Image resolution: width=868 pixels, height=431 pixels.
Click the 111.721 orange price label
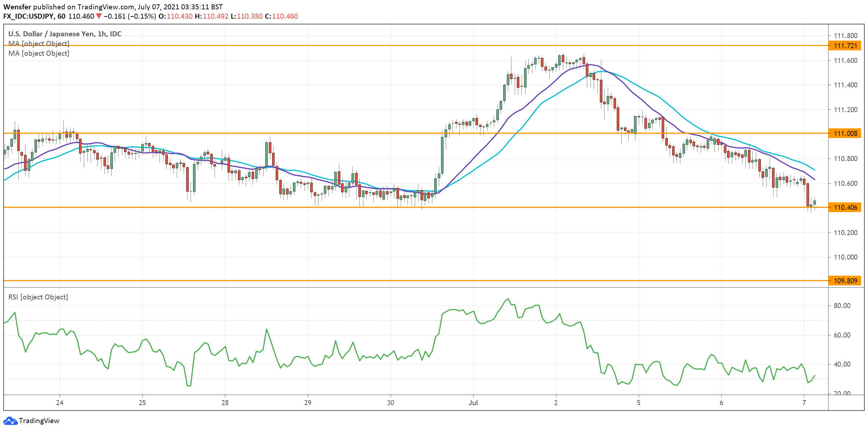click(x=845, y=46)
